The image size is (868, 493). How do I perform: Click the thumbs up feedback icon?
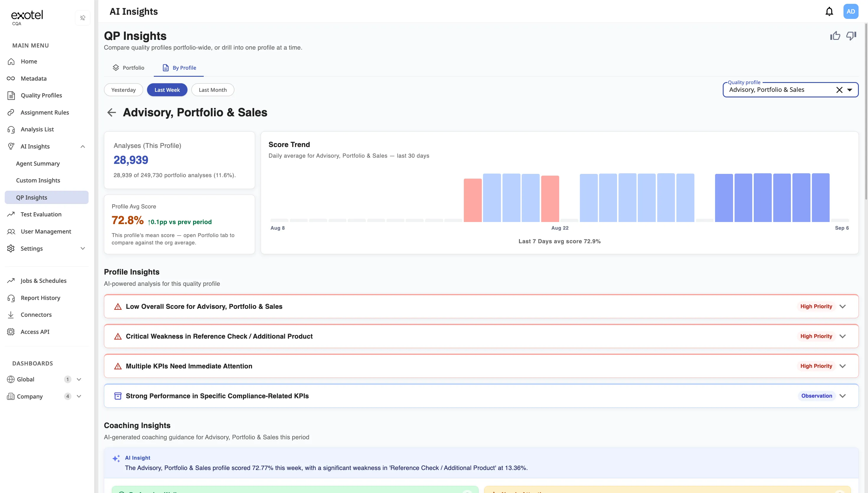(835, 36)
